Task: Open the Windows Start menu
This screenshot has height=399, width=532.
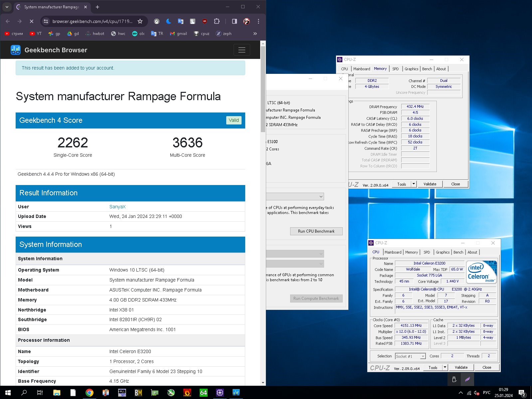Action: pyautogui.click(x=8, y=393)
